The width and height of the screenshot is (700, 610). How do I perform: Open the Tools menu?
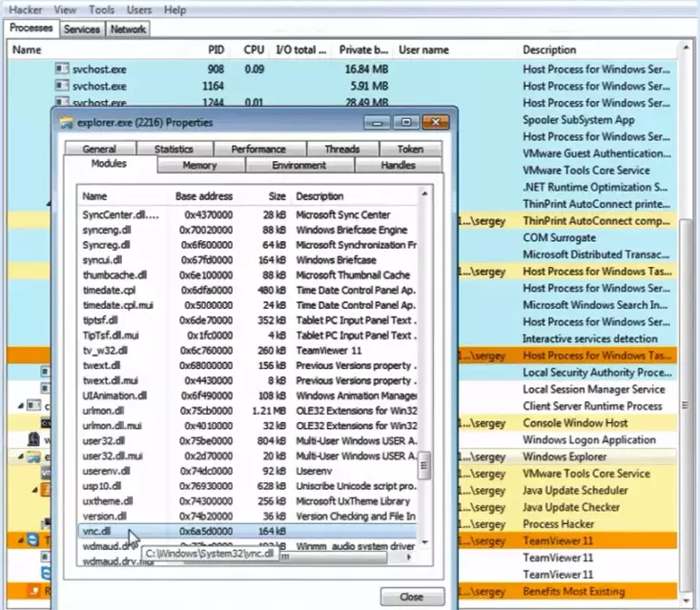point(101,10)
